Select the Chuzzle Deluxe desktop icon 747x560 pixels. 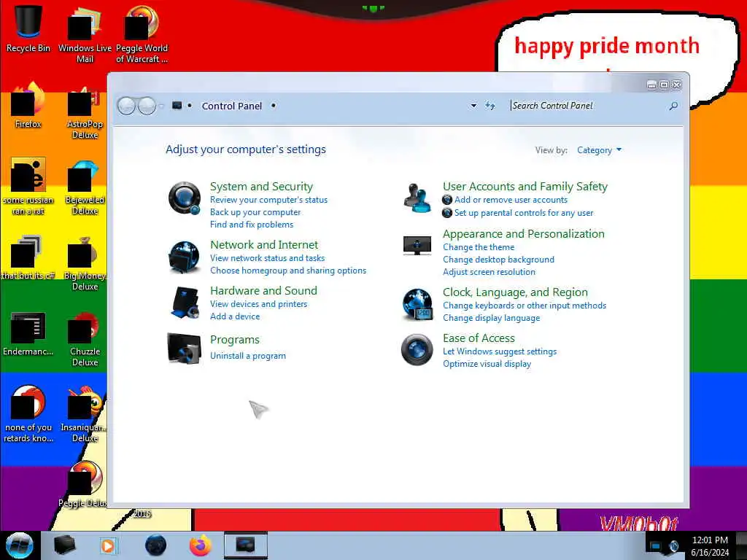(x=85, y=338)
